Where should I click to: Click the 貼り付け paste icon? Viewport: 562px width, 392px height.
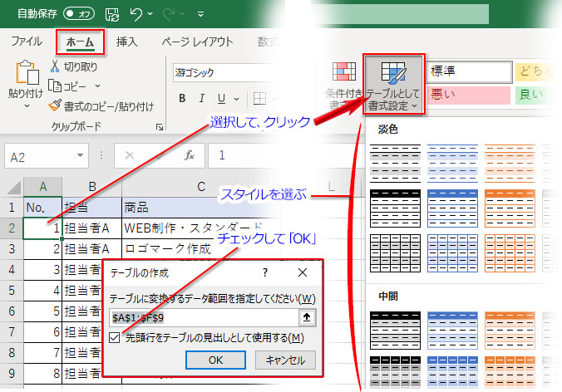[x=27, y=72]
